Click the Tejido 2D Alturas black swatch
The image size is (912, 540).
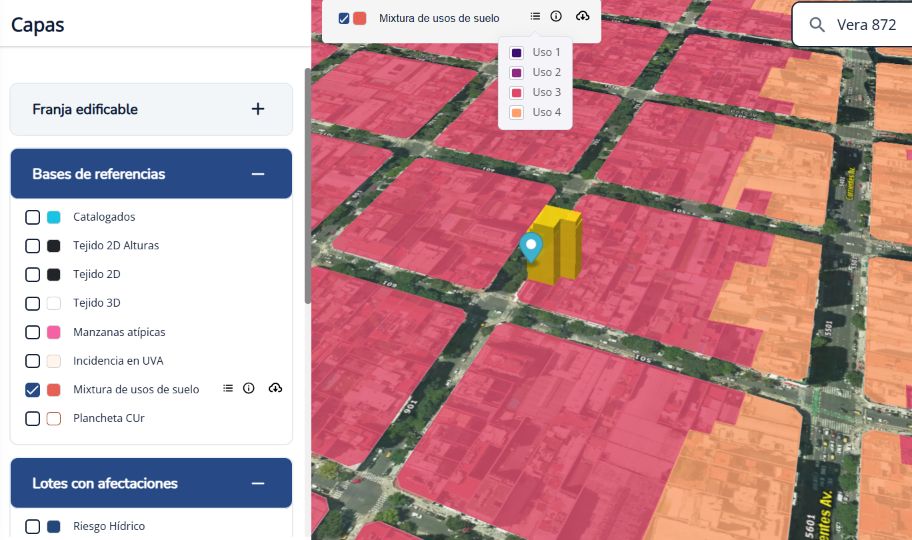pos(54,246)
